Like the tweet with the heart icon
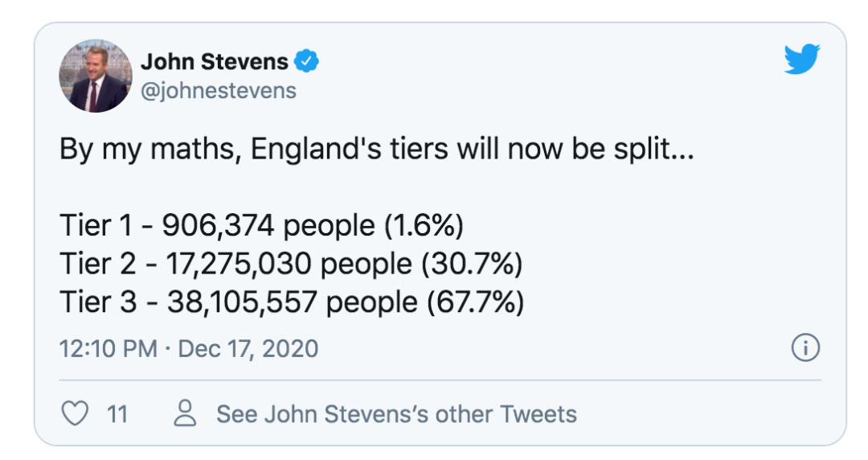The image size is (868, 460). click(x=75, y=414)
